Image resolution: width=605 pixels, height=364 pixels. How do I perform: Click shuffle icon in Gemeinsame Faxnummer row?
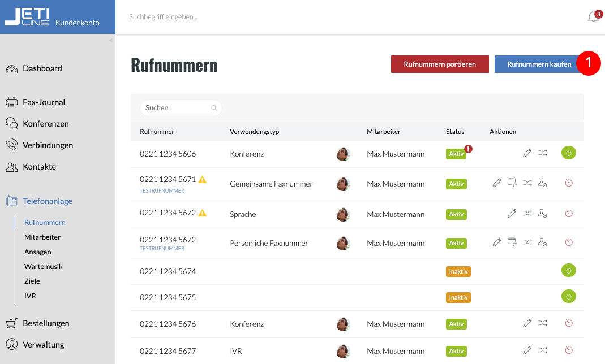tap(527, 183)
